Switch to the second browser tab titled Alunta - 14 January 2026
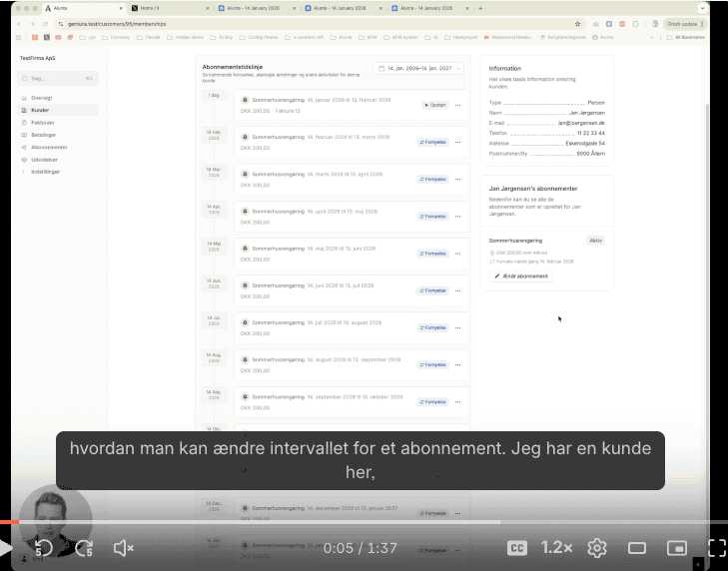 [x=342, y=8]
